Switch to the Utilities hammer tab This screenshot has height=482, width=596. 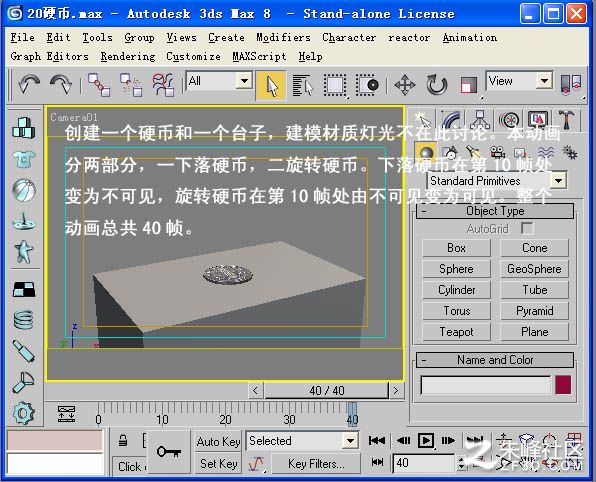(567, 120)
